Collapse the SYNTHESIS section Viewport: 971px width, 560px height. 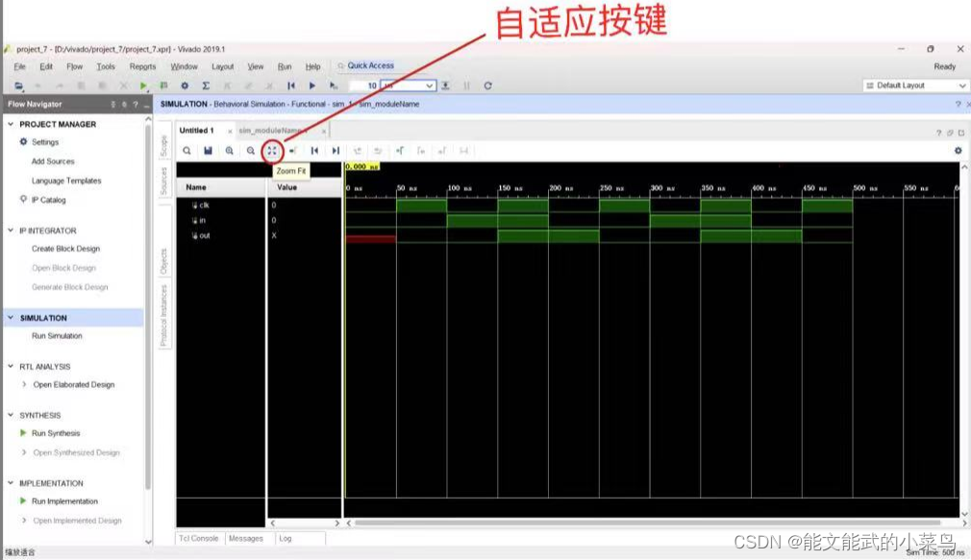click(x=11, y=415)
